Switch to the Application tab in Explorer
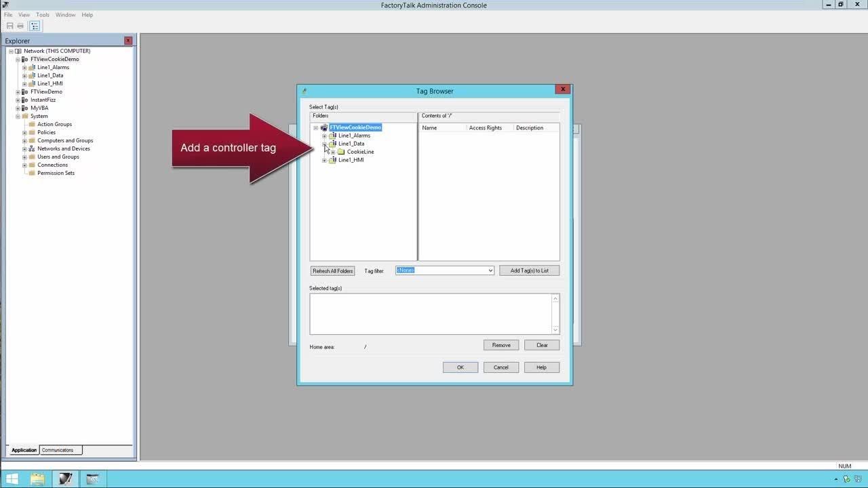 [x=24, y=450]
